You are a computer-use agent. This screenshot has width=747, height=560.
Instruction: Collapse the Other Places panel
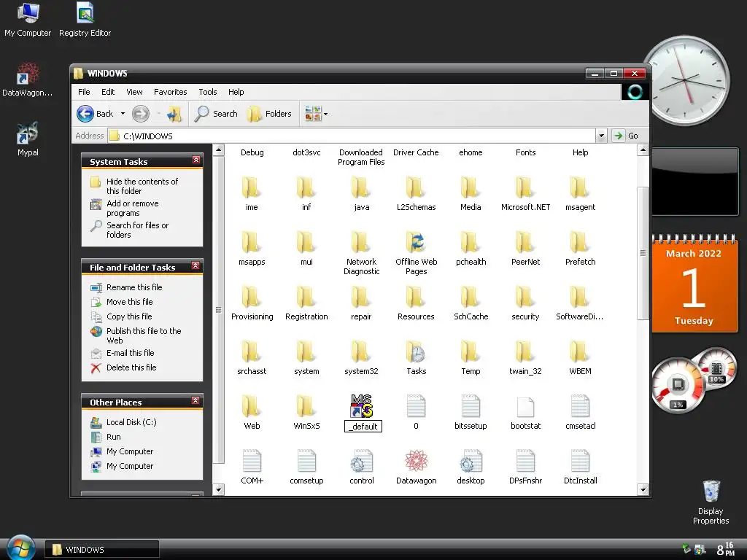(x=196, y=400)
